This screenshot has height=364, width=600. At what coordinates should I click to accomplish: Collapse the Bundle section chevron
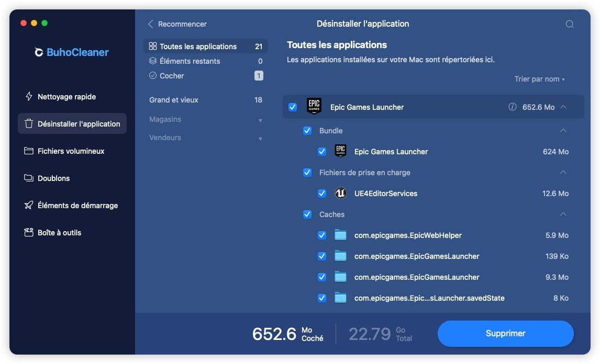coord(563,131)
